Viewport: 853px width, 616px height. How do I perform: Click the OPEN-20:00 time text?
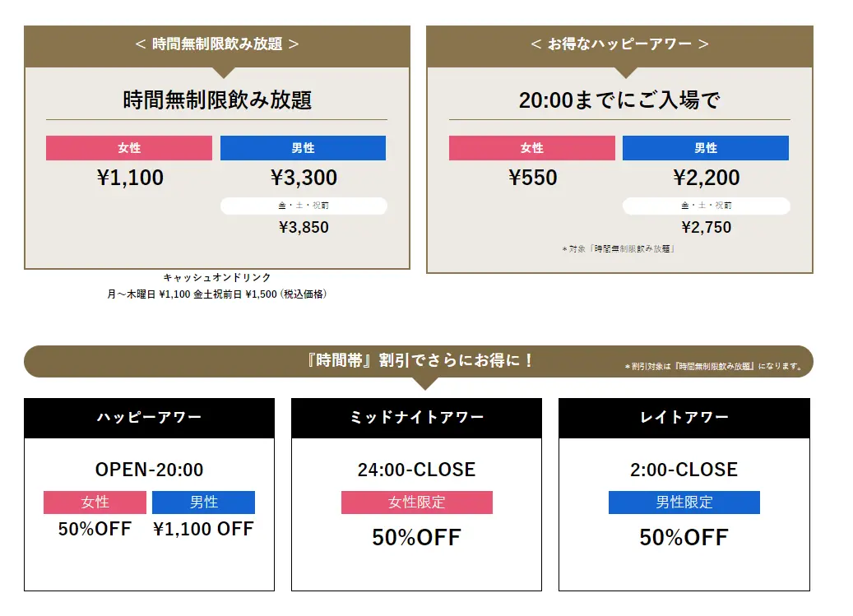[x=149, y=470]
